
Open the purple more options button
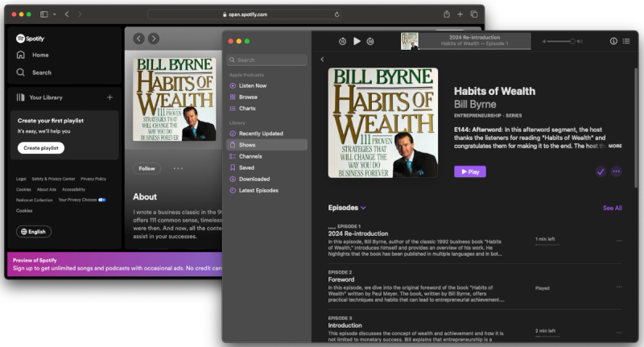616,171
